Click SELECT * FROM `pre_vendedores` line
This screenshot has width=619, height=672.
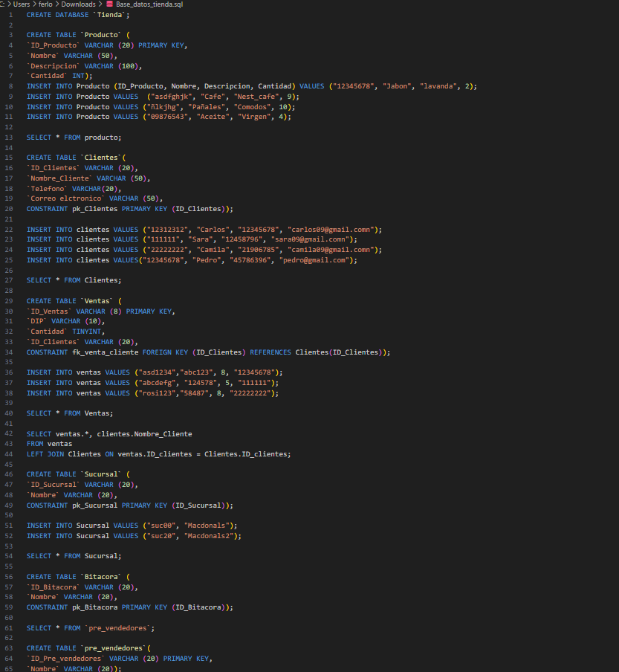tap(91, 628)
